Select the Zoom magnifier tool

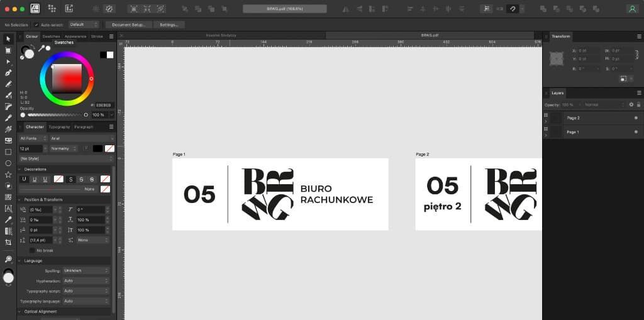click(x=8, y=259)
